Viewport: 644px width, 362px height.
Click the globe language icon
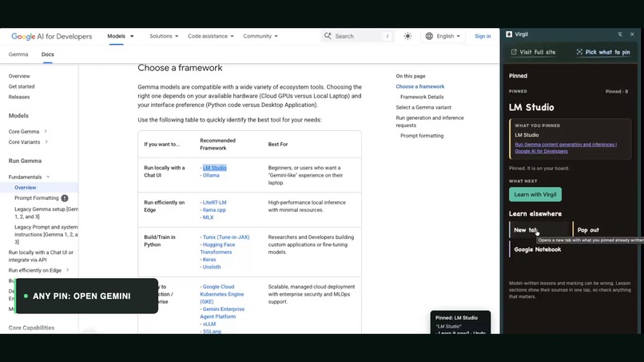(429, 36)
